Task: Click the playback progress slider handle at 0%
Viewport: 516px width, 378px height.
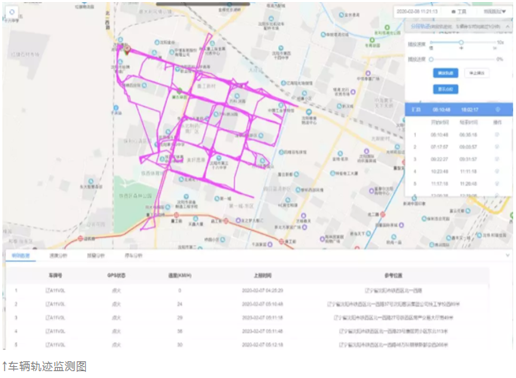Action: [431, 59]
